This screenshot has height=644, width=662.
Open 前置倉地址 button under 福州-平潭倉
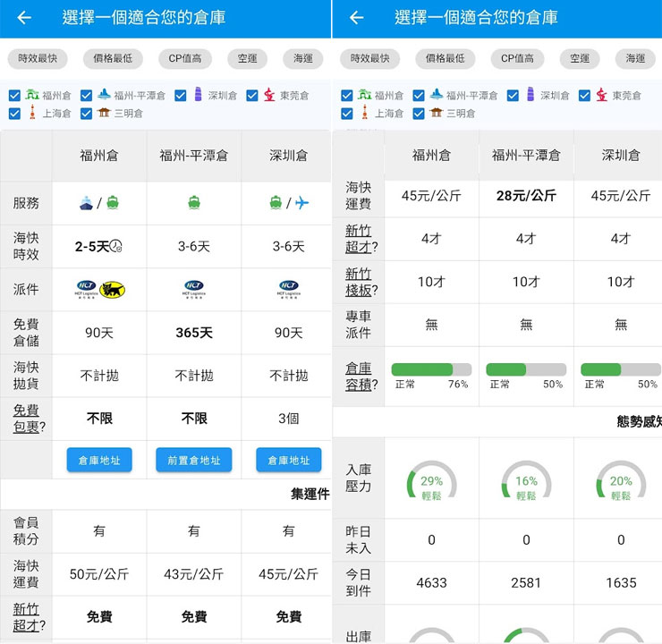194,460
